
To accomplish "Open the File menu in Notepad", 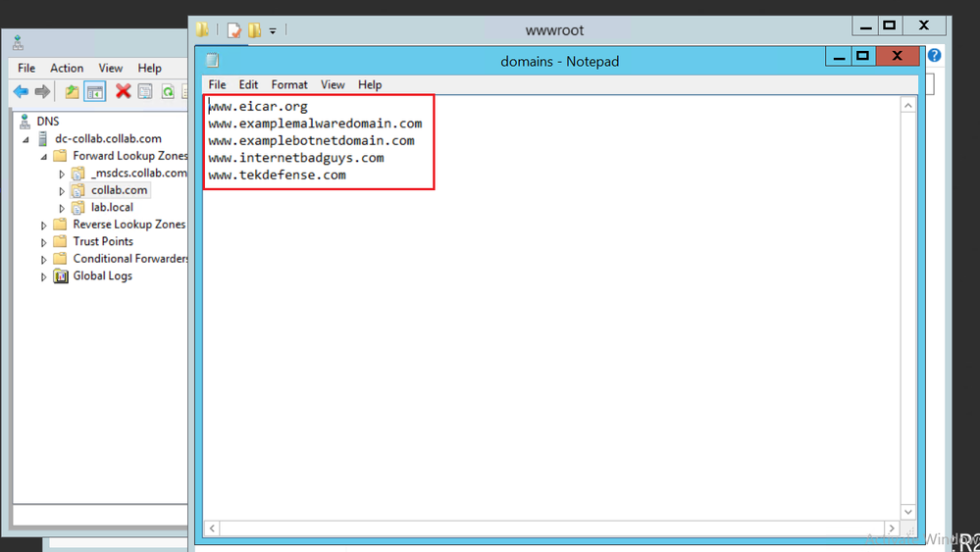I will tap(218, 84).
